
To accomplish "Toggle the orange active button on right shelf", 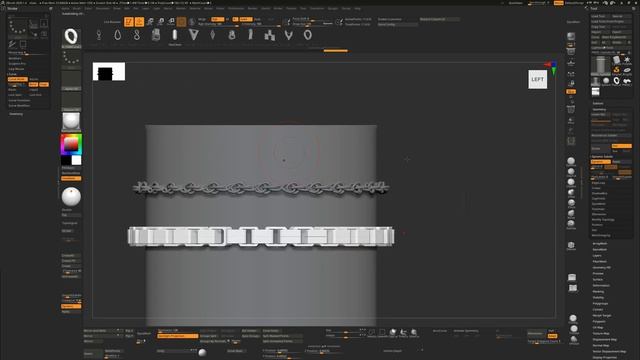I will click(571, 92).
